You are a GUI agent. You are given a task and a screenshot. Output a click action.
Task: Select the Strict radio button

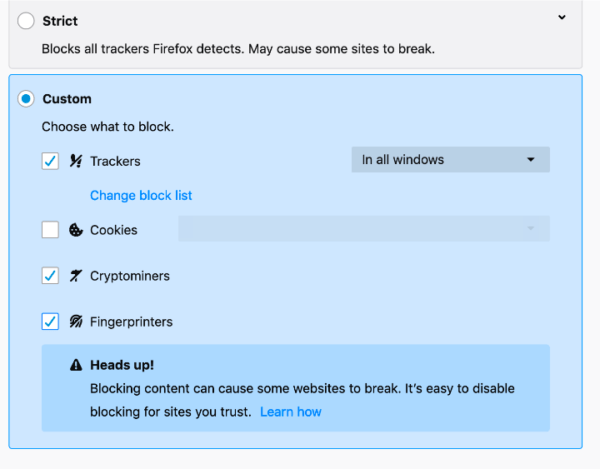coord(26,21)
